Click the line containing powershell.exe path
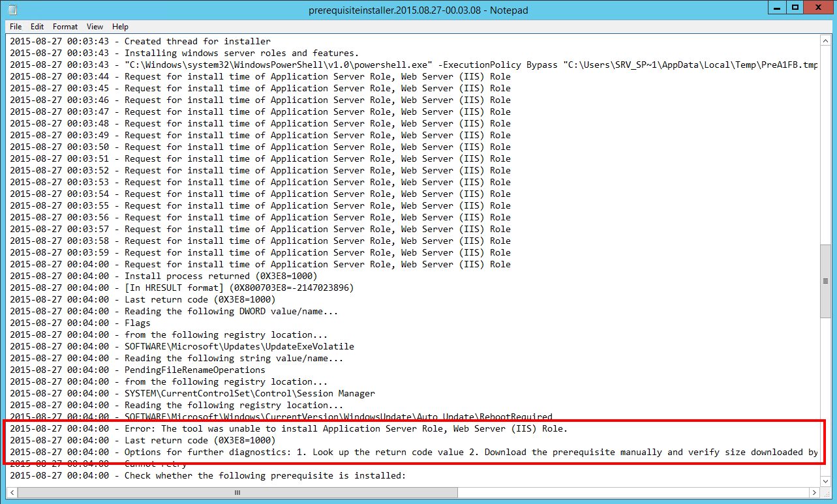 coord(414,65)
